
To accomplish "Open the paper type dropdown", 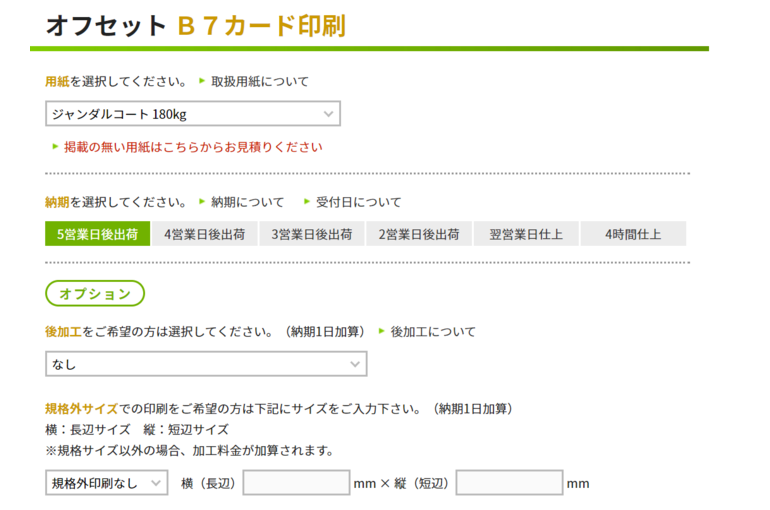I will coord(193,114).
